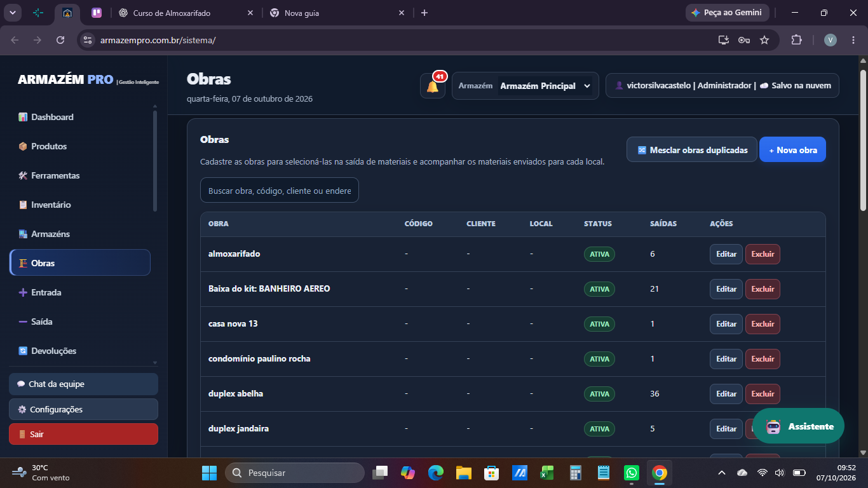The image size is (868, 488).
Task: Open Armazéns menu entry
Action: pos(80,234)
